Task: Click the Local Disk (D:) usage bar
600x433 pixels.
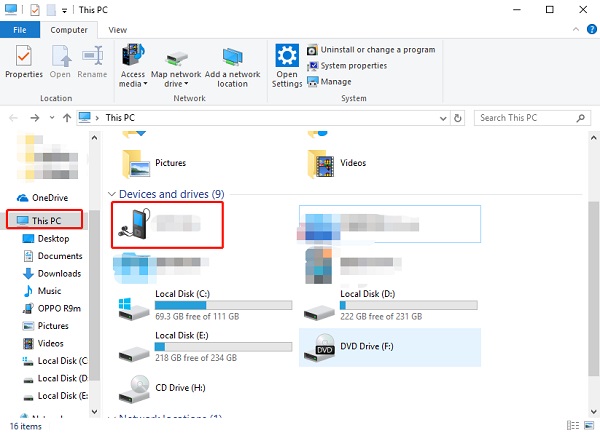Action: click(409, 305)
